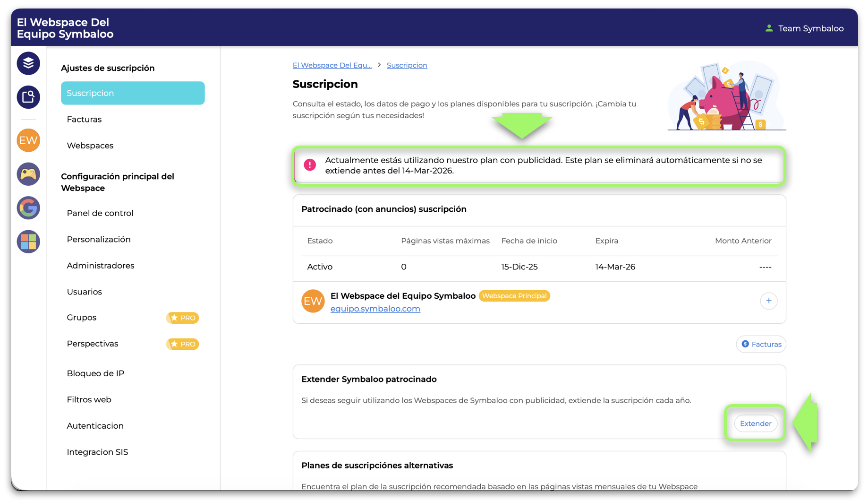
Task: Click the Configuración principal del Webspace heading
Action: coord(118,182)
